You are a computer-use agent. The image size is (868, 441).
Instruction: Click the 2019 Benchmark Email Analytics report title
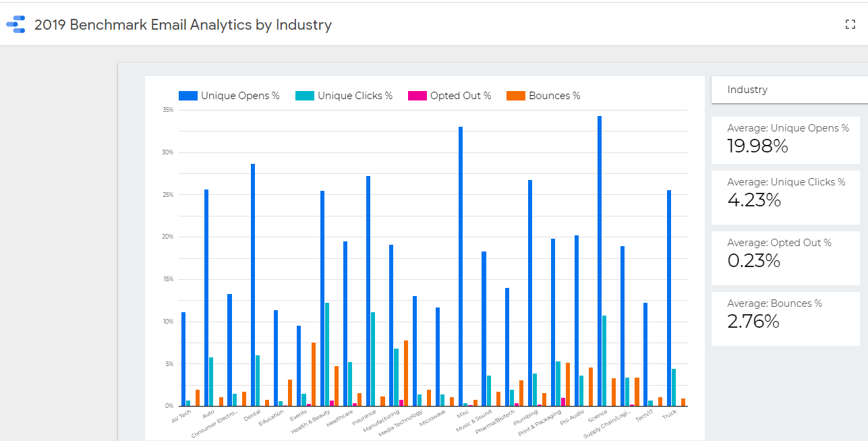click(x=183, y=26)
